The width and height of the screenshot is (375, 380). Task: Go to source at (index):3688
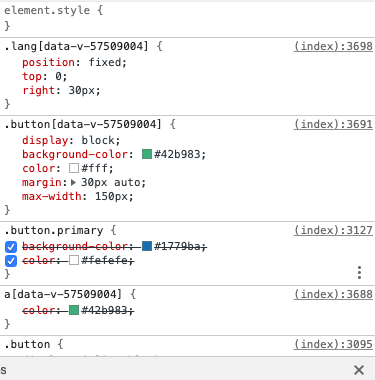pos(333,294)
